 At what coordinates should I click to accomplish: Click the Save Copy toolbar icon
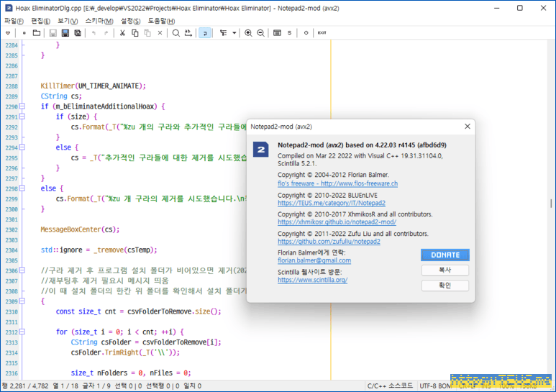[x=77, y=33]
